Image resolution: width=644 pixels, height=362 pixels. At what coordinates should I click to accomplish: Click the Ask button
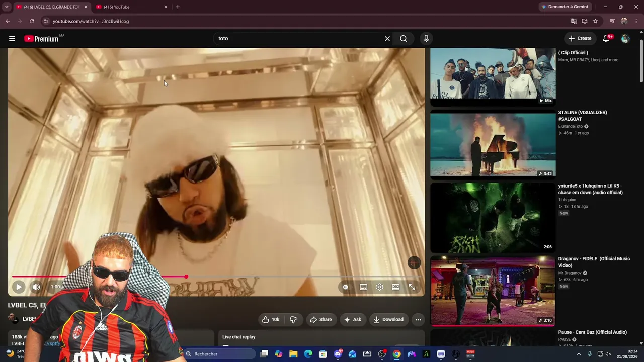point(352,320)
